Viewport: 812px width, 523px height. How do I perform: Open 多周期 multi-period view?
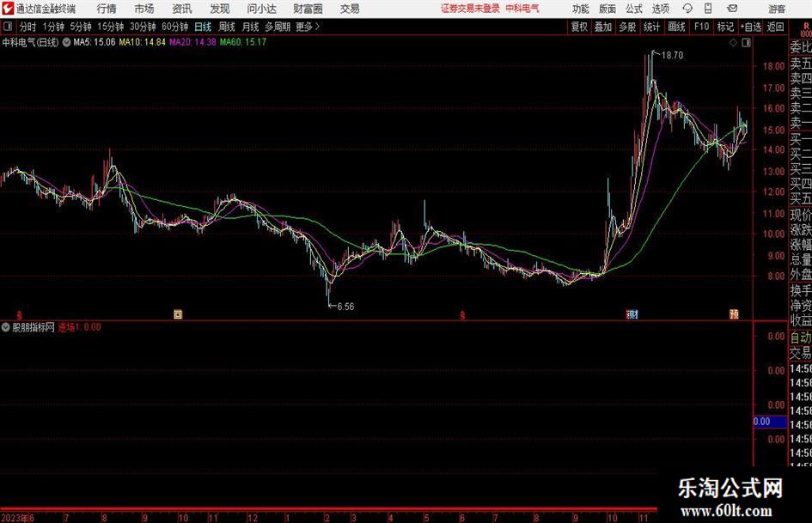tap(278, 27)
